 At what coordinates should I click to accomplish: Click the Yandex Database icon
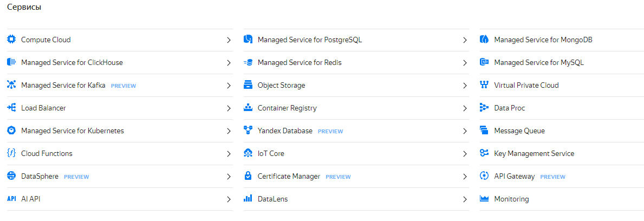tap(248, 131)
